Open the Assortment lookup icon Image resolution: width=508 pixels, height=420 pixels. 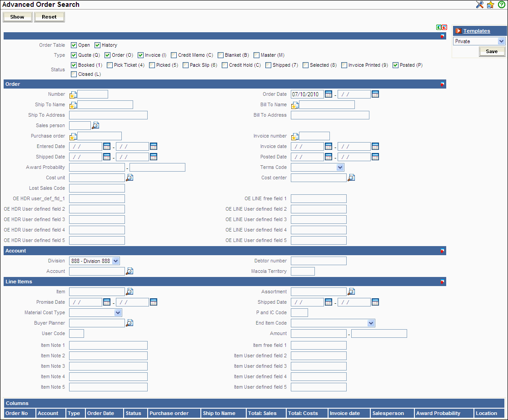click(351, 292)
